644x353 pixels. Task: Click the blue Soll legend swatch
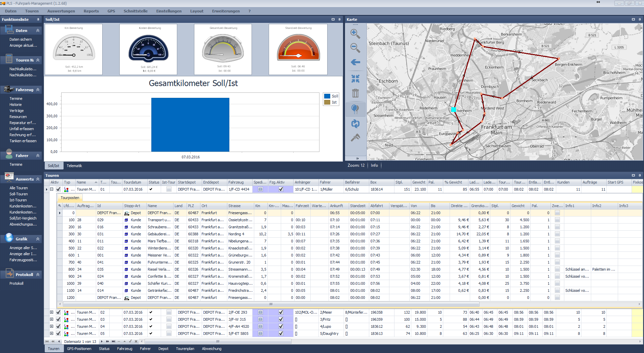(x=327, y=96)
